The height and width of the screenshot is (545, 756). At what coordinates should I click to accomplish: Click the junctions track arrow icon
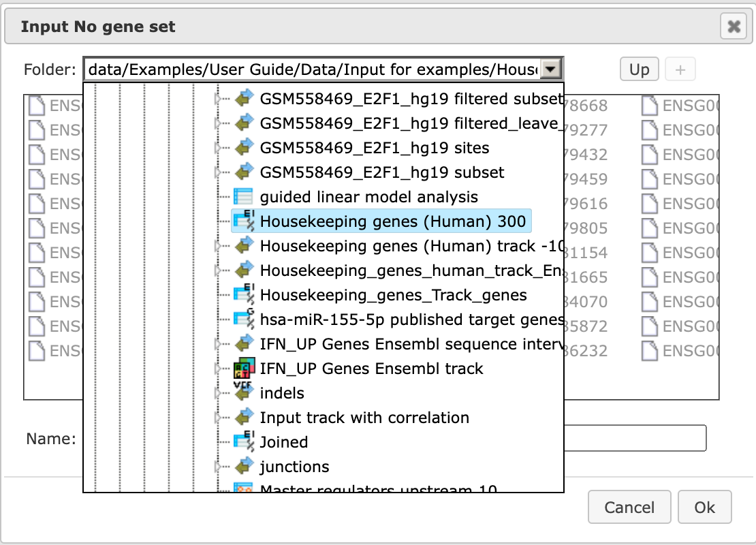point(244,467)
